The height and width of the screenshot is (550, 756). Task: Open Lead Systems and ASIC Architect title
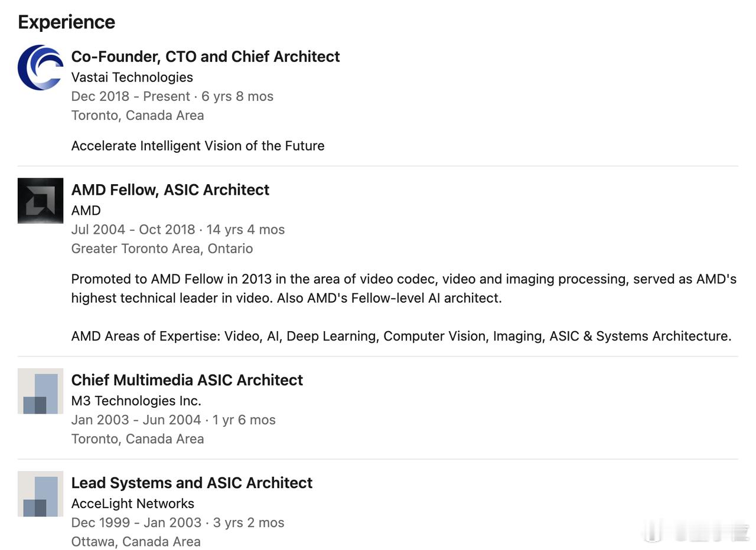tap(192, 483)
